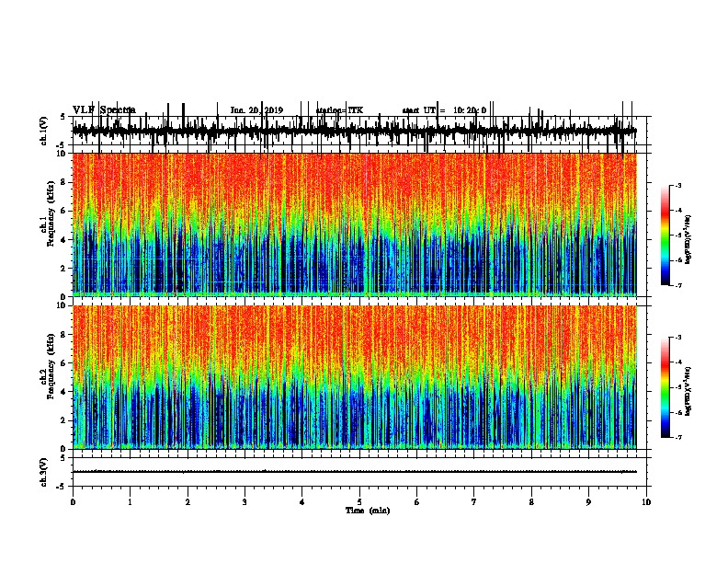
Task: Click time axis tick label "8"
Action: [x=531, y=502]
